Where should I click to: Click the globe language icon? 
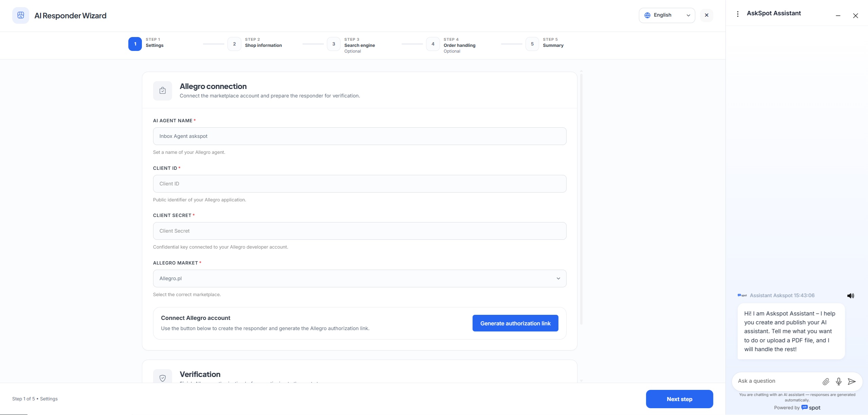point(647,15)
